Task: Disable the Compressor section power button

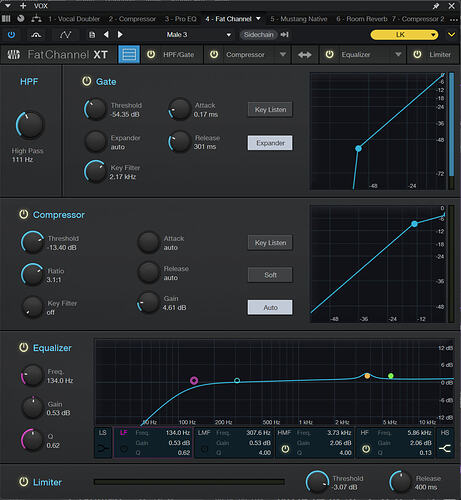Action: (x=23, y=214)
